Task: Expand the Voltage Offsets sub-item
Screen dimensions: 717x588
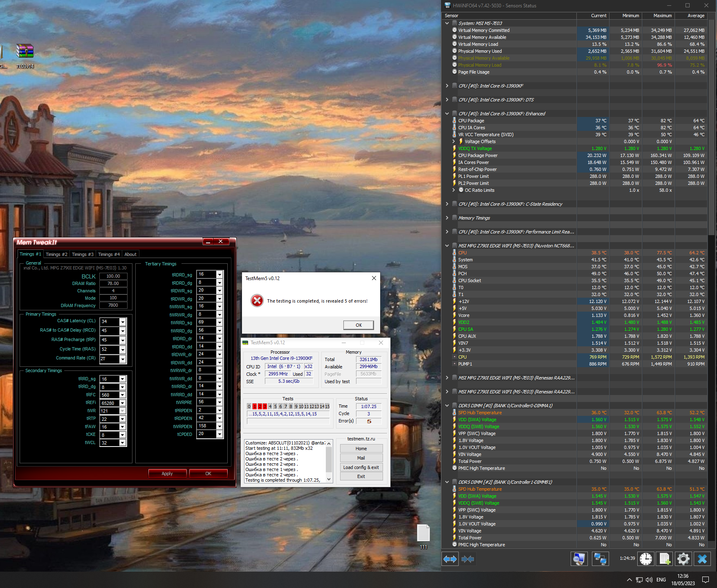Action: [454, 141]
